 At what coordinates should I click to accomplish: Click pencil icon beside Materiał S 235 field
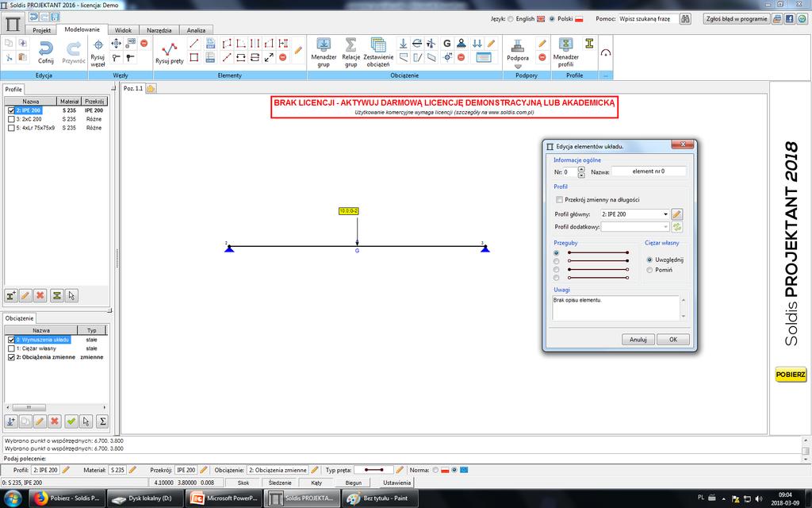click(x=132, y=470)
